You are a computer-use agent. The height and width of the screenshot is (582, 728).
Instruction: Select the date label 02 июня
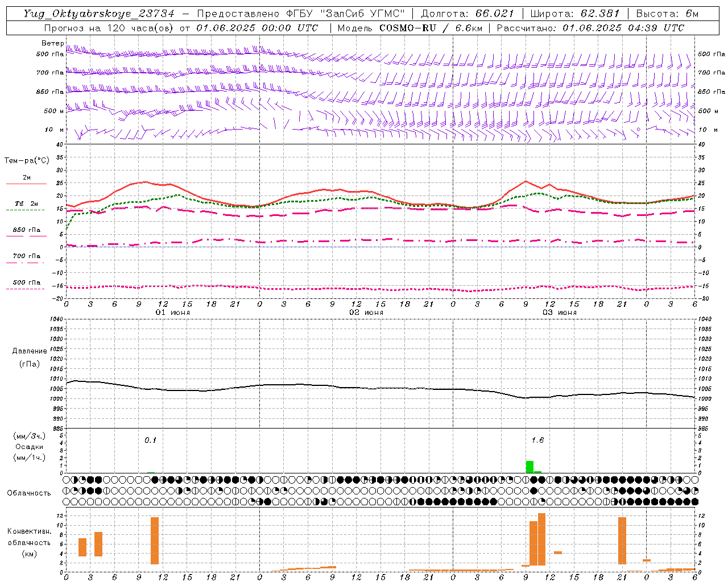366,313
